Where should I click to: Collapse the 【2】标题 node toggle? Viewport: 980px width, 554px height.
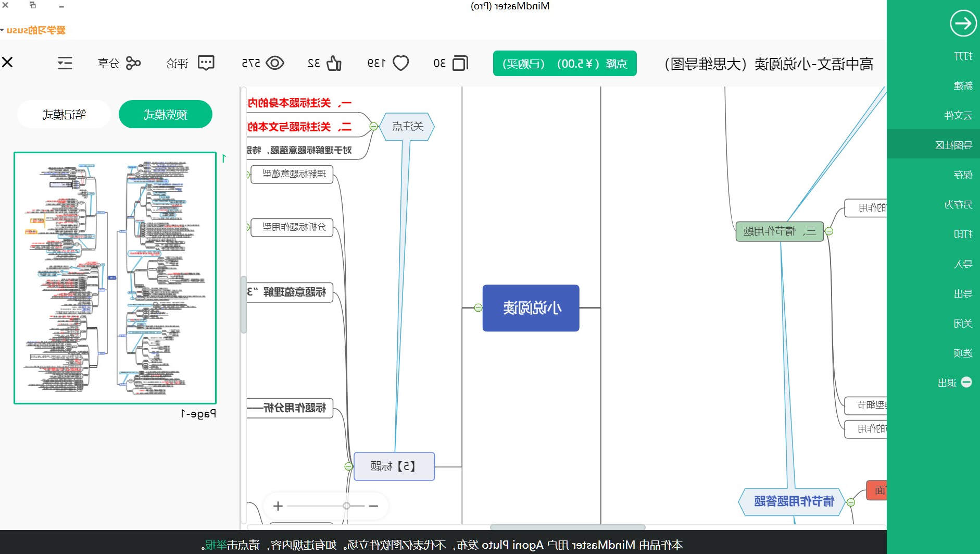point(348,466)
